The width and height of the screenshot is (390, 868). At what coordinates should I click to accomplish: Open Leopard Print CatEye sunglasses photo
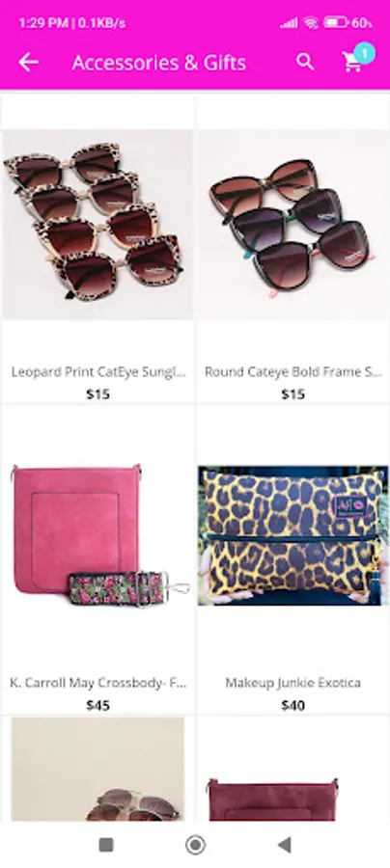(x=97, y=225)
